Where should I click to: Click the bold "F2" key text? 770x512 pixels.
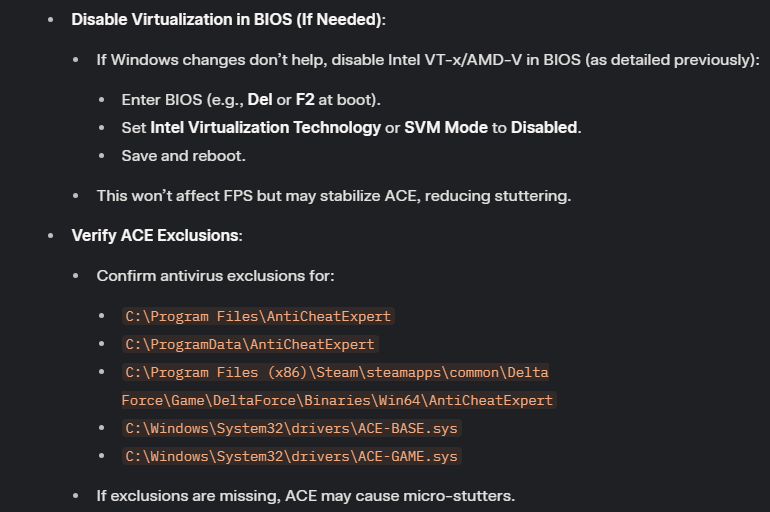coord(305,100)
